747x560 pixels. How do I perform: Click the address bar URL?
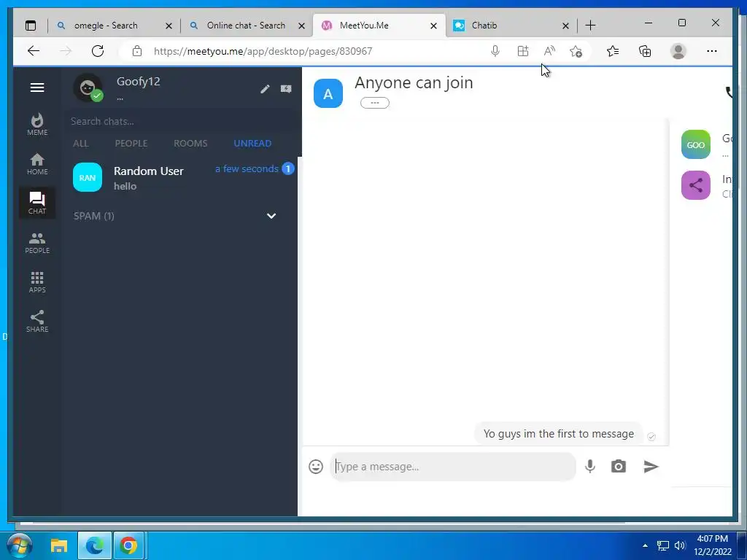click(x=263, y=52)
